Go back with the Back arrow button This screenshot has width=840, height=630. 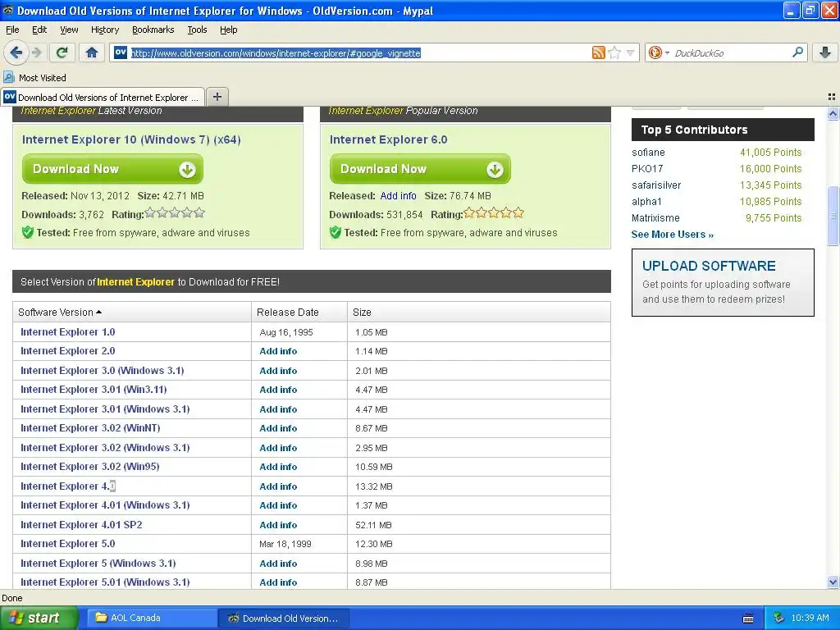[16, 52]
